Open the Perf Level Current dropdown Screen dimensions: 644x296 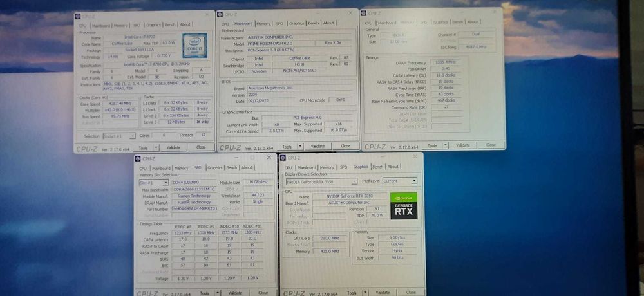pos(400,181)
